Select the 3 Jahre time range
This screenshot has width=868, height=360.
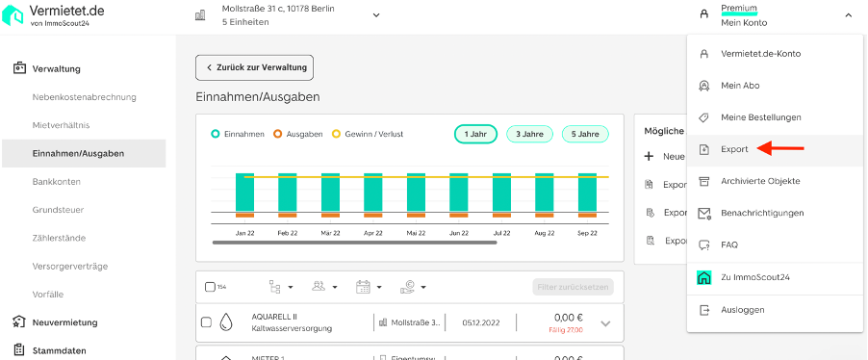pyautogui.click(x=530, y=134)
